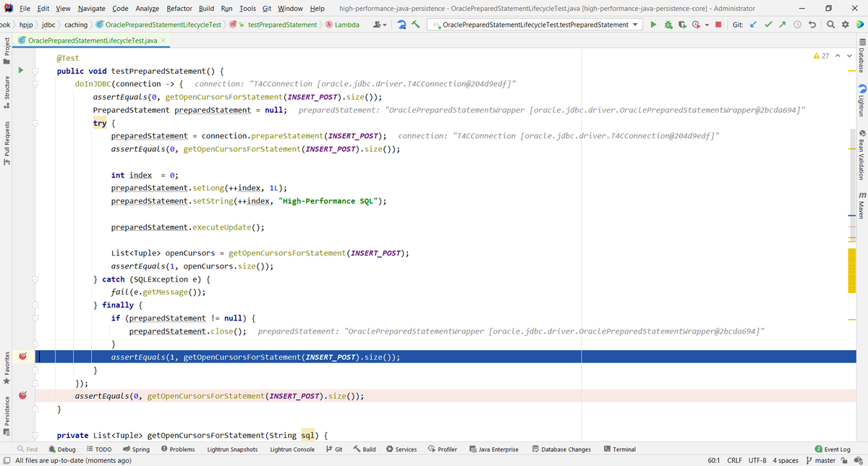Viewport: 868px width, 466px height.
Task: Show Git history via the clock icon
Action: tap(797, 25)
